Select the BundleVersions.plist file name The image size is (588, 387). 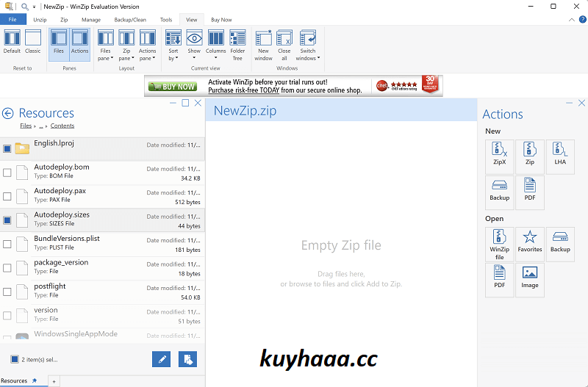(x=67, y=239)
